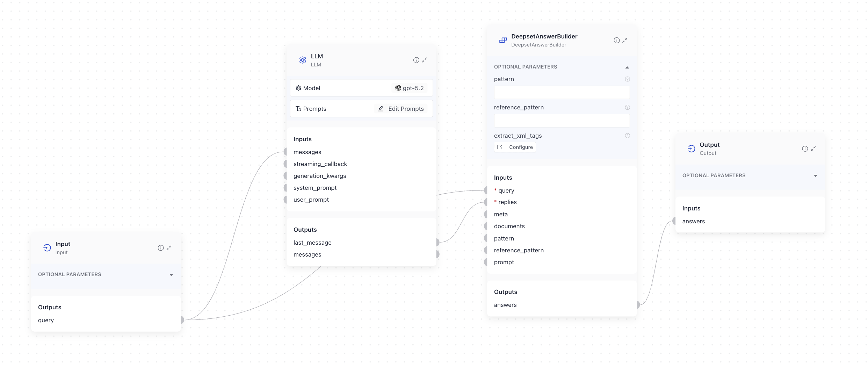Click the help icon beside extract_xml_tags
This screenshot has width=868, height=367.
pos(627,136)
